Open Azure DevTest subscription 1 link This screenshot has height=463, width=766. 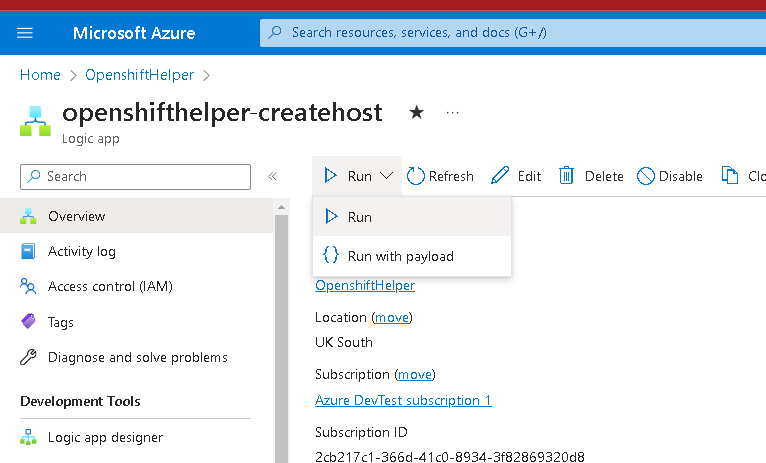click(403, 400)
